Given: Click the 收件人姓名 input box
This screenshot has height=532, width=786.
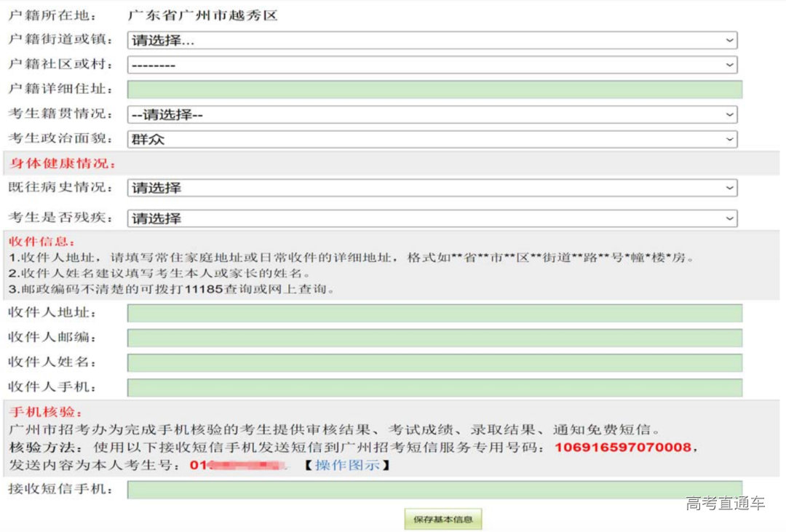Looking at the screenshot, I should click(434, 362).
